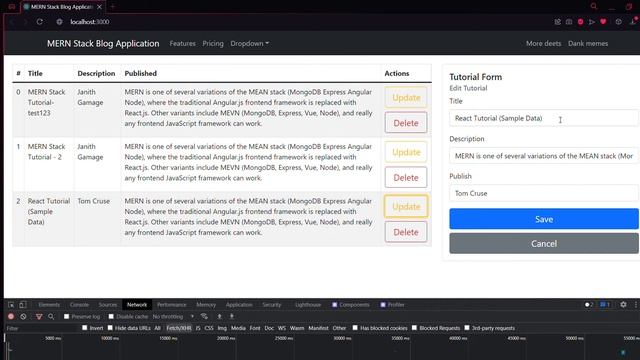
Task: Click the red ad-blocker shield icon
Action: pyautogui.click(x=580, y=22)
